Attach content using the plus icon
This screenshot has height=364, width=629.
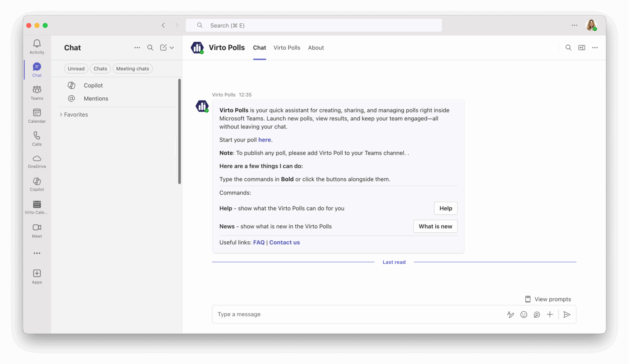click(550, 314)
